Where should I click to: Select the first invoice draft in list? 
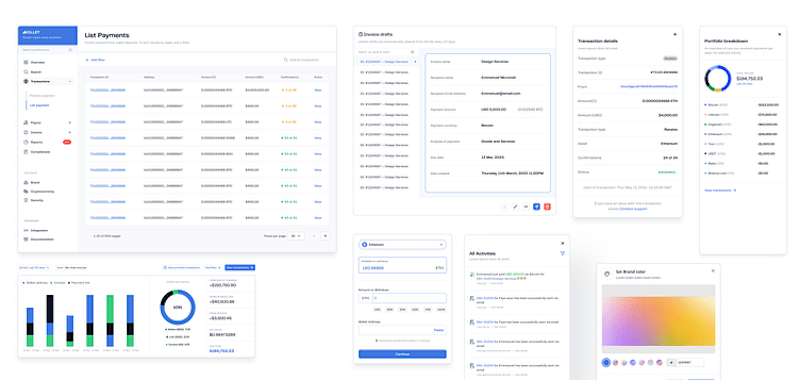click(x=386, y=62)
